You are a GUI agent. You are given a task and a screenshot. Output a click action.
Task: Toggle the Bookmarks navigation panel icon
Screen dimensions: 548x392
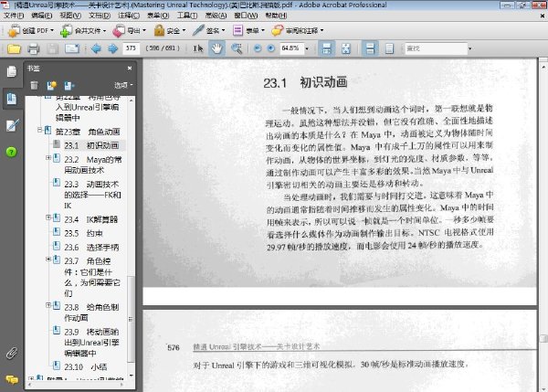tap(12, 99)
